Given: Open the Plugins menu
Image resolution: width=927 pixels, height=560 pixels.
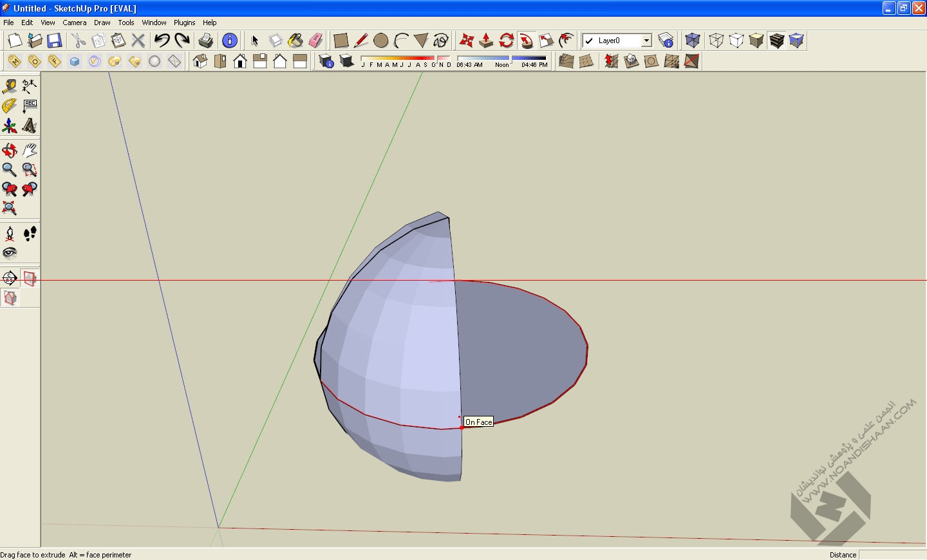Looking at the screenshot, I should coord(184,23).
